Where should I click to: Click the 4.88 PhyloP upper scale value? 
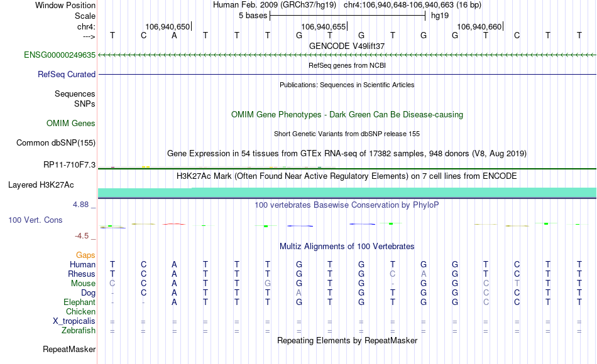point(80,205)
